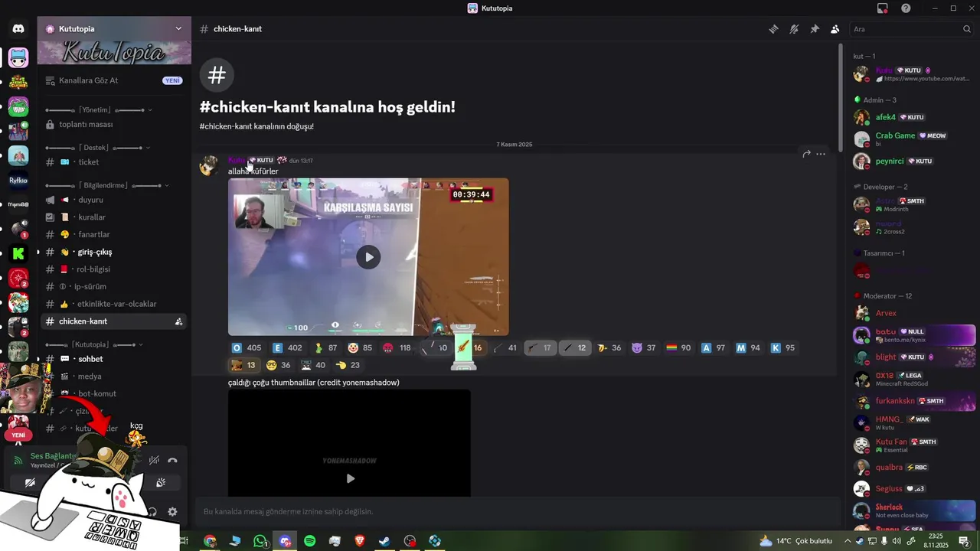Open Chrome from the Windows taskbar
980x551 pixels.
tap(210, 541)
